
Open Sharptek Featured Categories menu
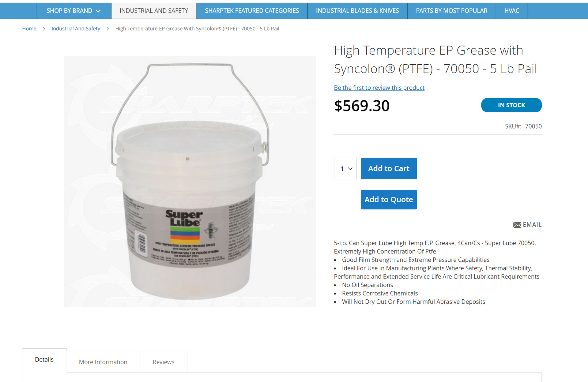tap(252, 11)
